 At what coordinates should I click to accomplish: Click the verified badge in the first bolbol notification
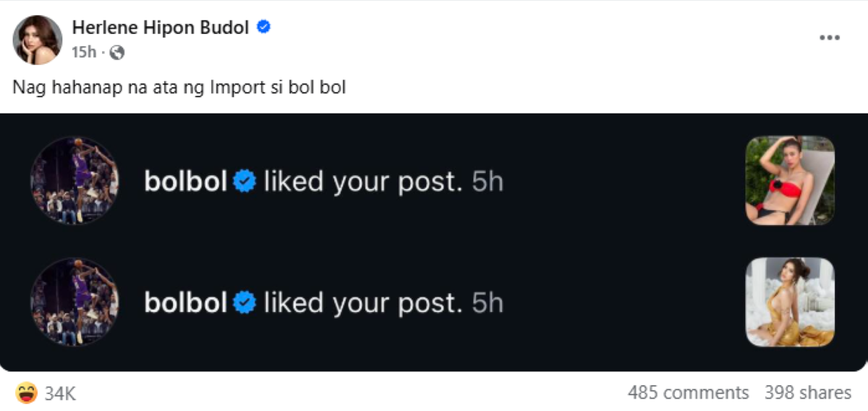tap(246, 181)
